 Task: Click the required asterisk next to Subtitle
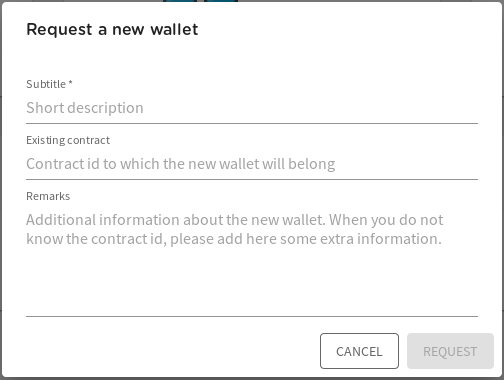tap(71, 83)
